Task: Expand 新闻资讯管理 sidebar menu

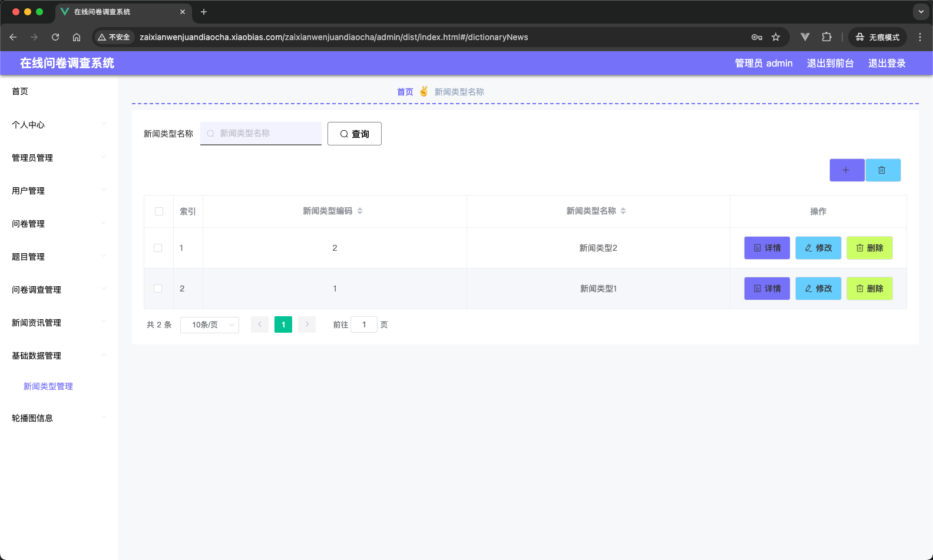Action: tap(59, 322)
